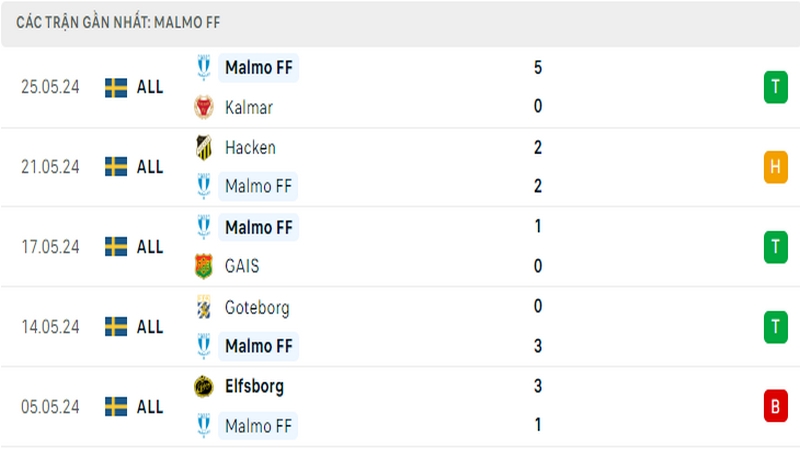Click the Kalmar club crest
The image size is (800, 450).
(204, 107)
